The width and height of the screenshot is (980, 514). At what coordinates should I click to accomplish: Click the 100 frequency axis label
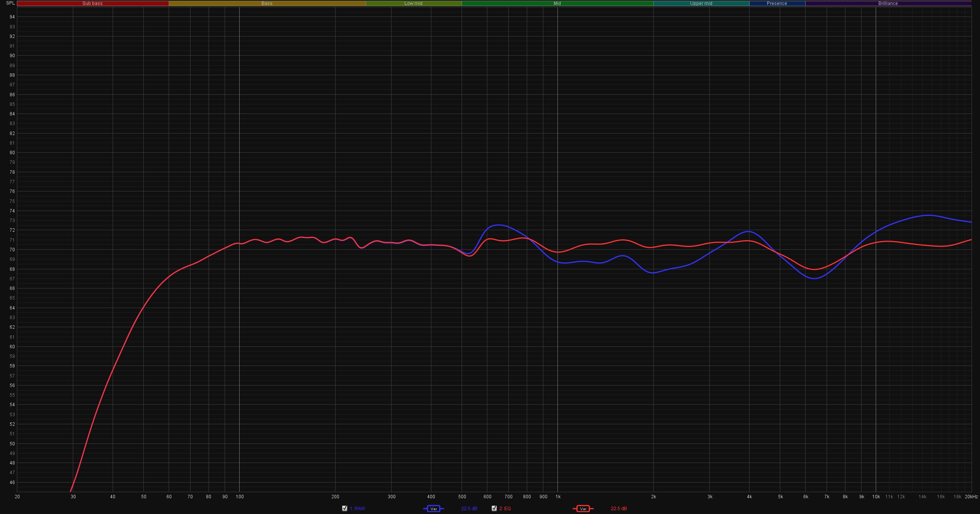(240, 497)
